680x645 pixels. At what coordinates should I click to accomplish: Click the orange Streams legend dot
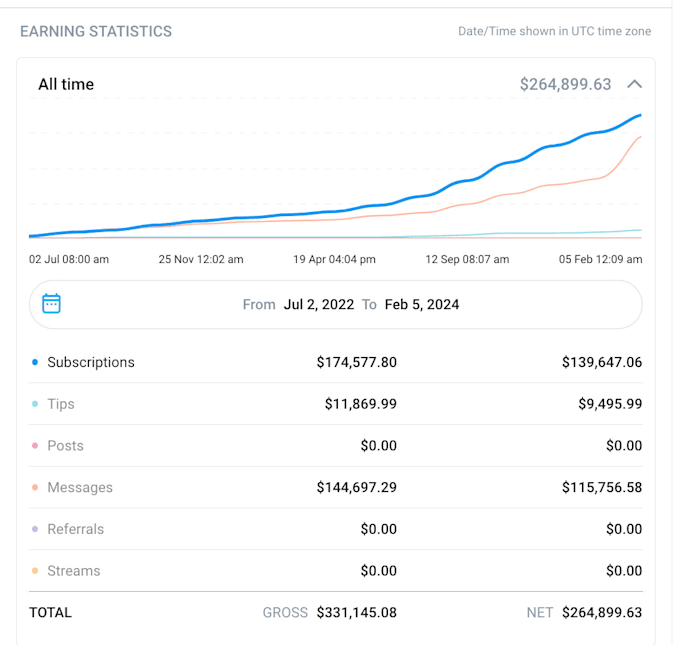pos(36,571)
